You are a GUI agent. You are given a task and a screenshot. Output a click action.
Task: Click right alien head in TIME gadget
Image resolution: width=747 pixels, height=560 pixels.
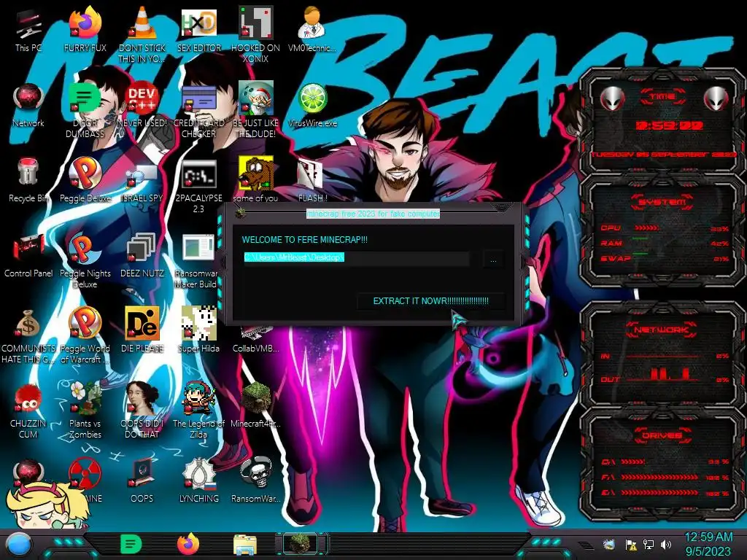coord(716,98)
